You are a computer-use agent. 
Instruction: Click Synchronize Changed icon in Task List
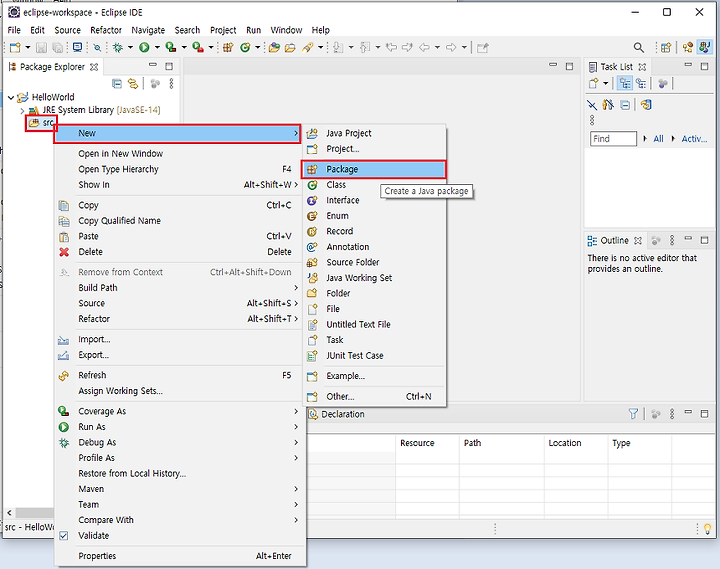[646, 105]
